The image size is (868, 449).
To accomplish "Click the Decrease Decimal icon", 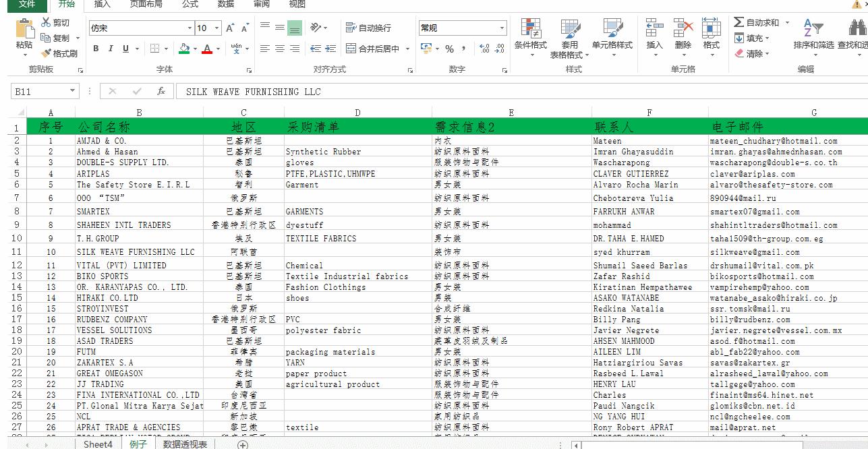I will pos(500,49).
